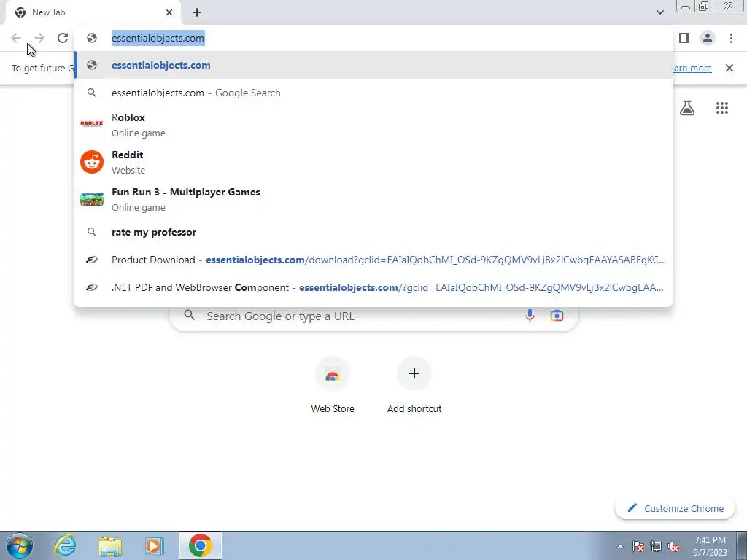The image size is (747, 560).
Task: Open the Action Center flag icon
Action: (x=638, y=546)
